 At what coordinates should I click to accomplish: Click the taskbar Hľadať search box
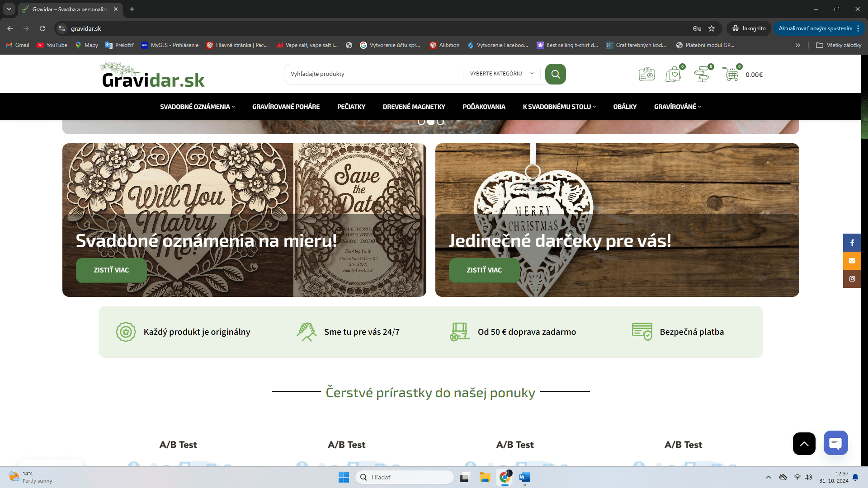click(405, 477)
